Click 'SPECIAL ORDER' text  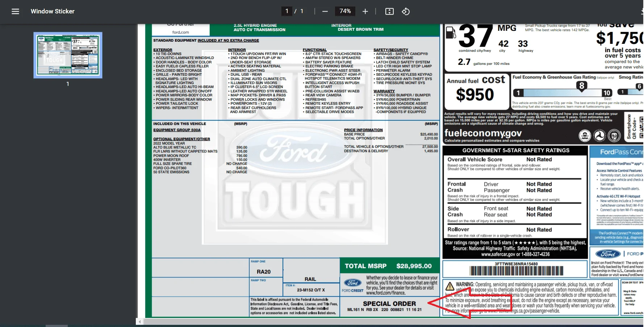(389, 304)
